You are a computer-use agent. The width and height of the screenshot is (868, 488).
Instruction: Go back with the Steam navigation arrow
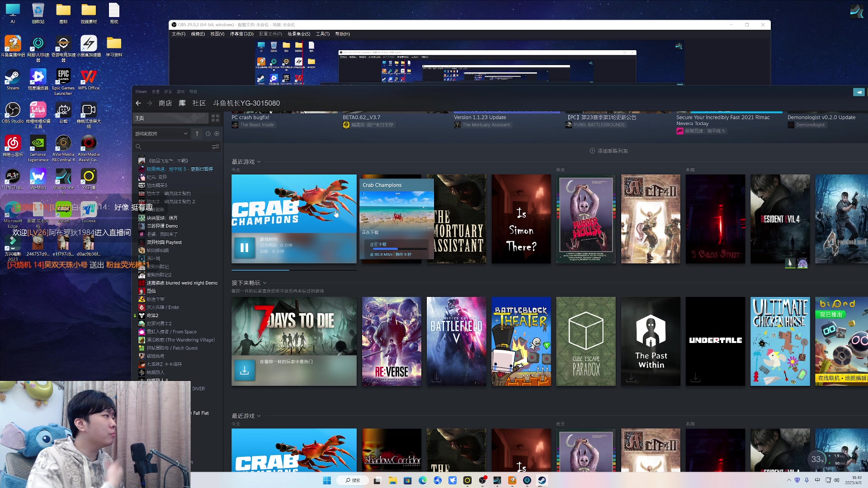click(x=138, y=103)
